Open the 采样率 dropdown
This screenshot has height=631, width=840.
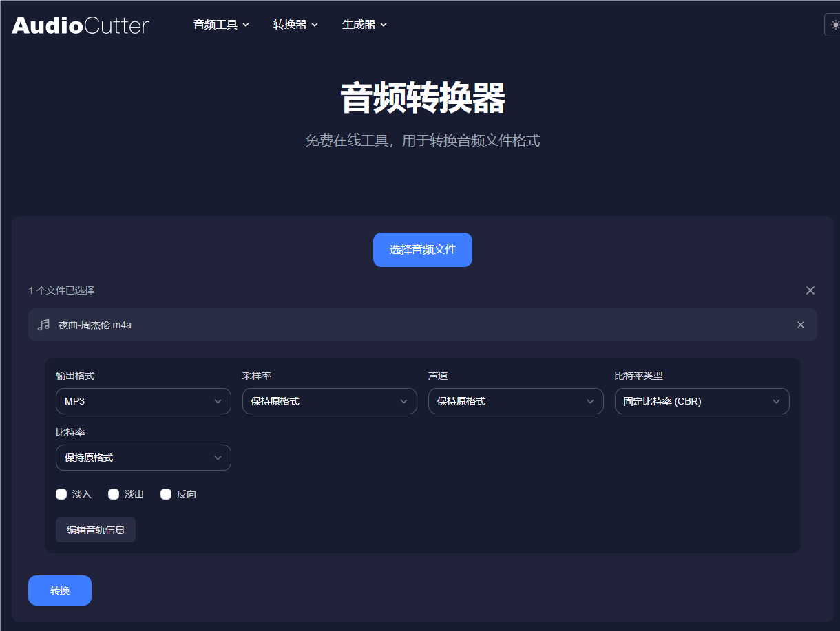[x=329, y=400]
